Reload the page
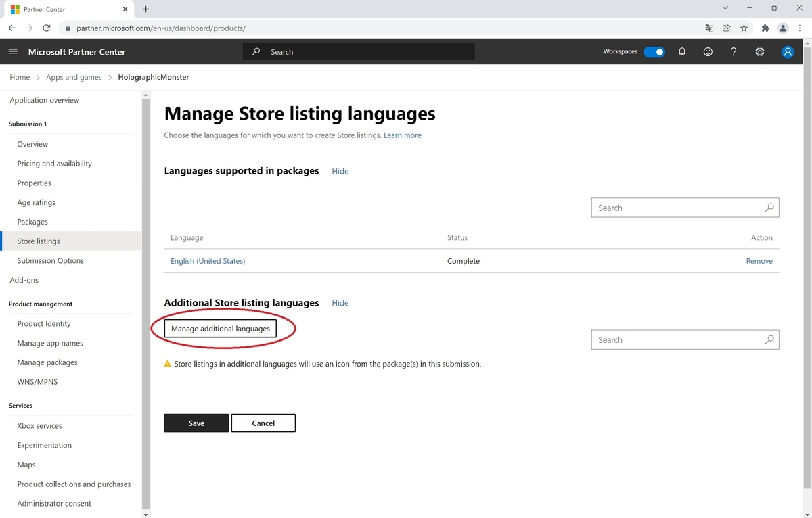 coord(47,28)
